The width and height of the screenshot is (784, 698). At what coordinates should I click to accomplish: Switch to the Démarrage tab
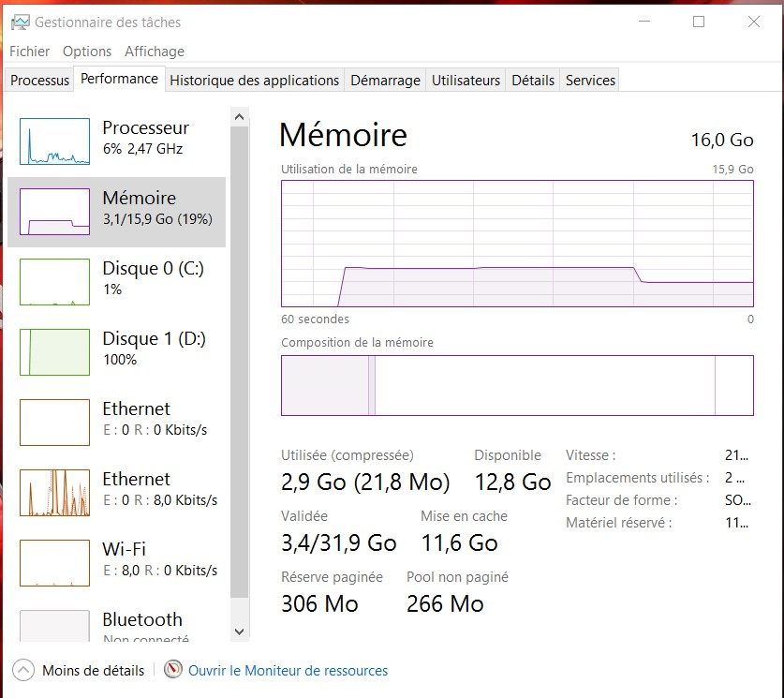point(385,80)
